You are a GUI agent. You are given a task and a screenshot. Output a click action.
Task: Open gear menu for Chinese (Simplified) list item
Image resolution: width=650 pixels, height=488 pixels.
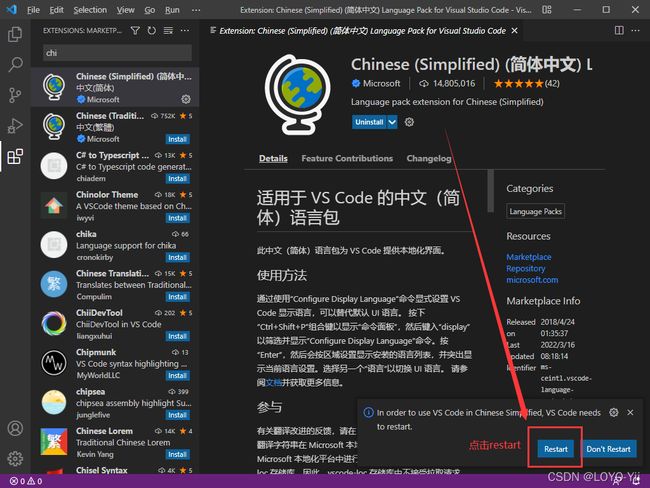point(186,99)
